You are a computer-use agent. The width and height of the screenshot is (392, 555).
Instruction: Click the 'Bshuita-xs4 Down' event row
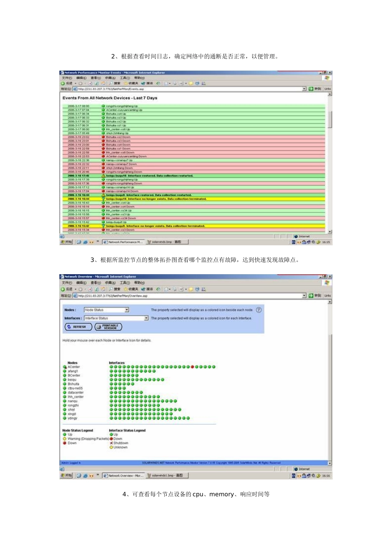pyautogui.click(x=194, y=145)
